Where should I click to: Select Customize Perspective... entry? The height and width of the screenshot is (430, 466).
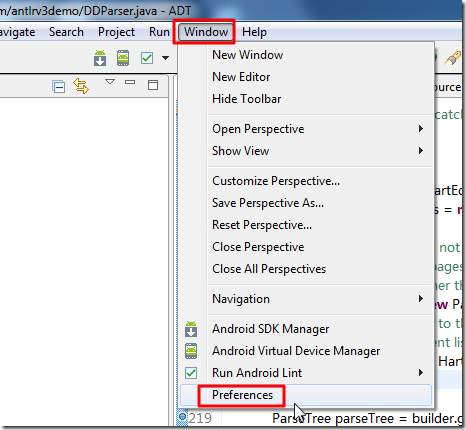(306, 181)
